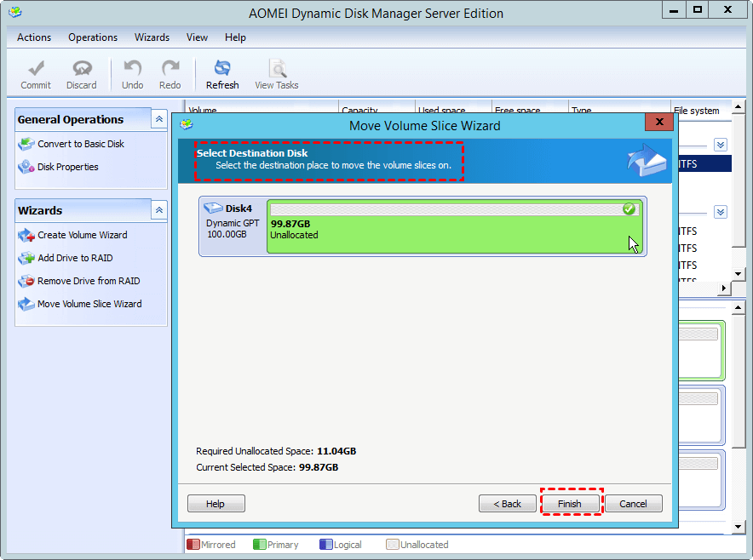Click the green checkmark on Disk4 space
Viewport: 753px width, 560px height.
point(629,209)
